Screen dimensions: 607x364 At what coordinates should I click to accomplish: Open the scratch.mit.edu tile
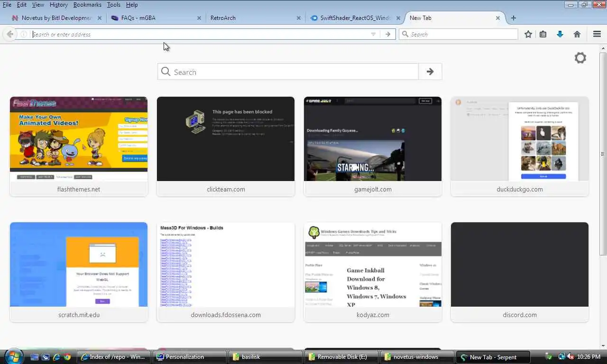tap(79, 272)
